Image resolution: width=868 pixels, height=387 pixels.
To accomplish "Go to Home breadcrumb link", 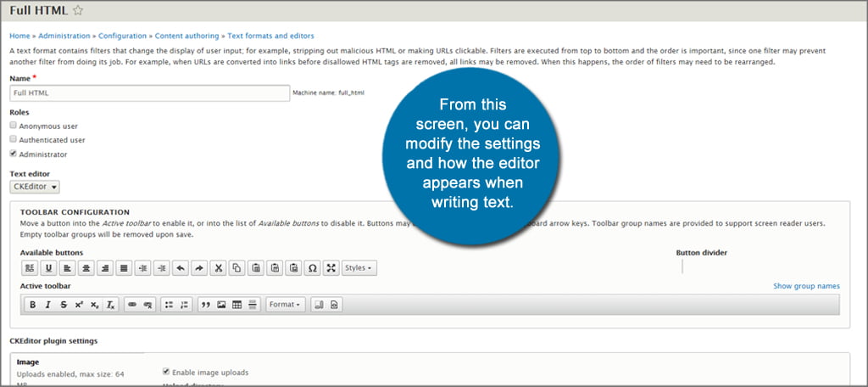I will click(20, 36).
